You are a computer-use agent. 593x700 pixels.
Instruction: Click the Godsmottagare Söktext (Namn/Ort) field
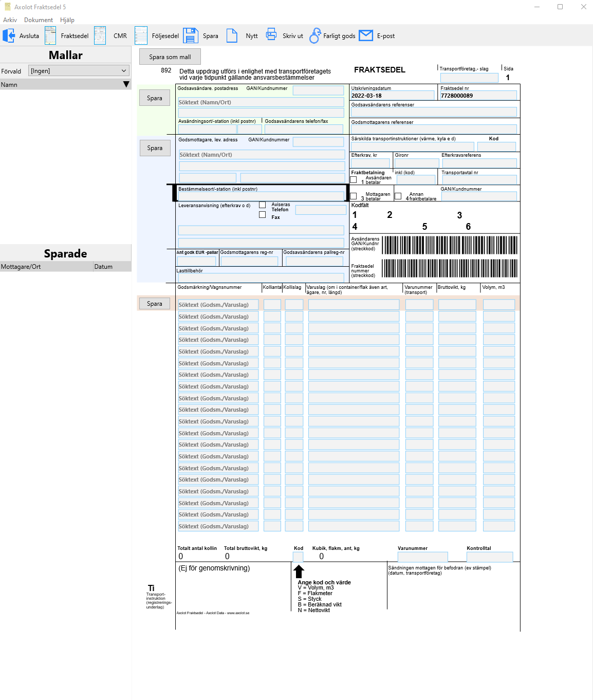coord(262,155)
